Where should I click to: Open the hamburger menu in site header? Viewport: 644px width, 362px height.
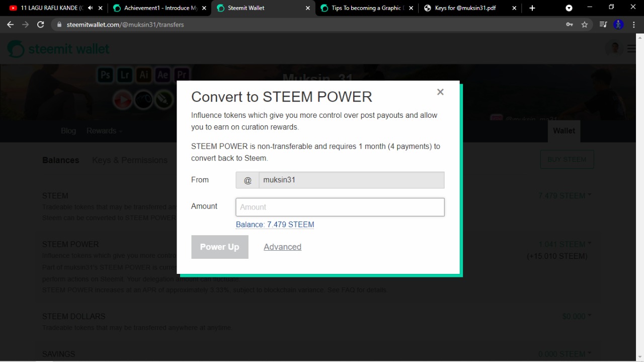click(631, 49)
